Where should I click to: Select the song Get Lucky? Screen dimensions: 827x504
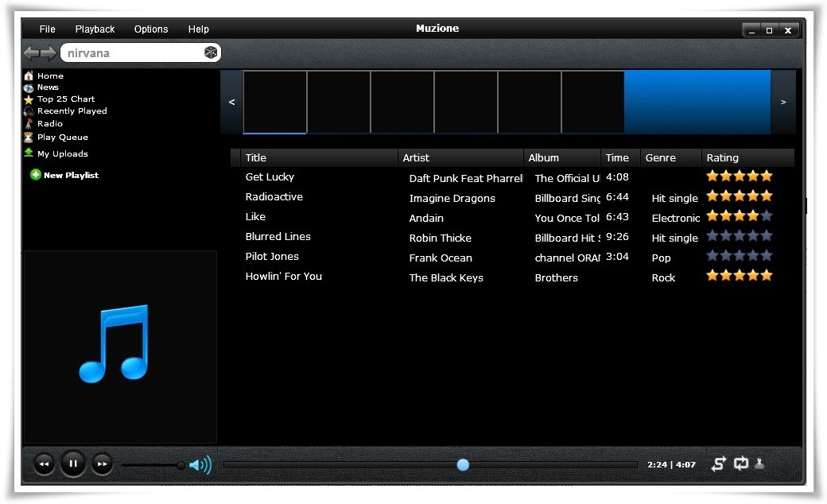pos(270,177)
